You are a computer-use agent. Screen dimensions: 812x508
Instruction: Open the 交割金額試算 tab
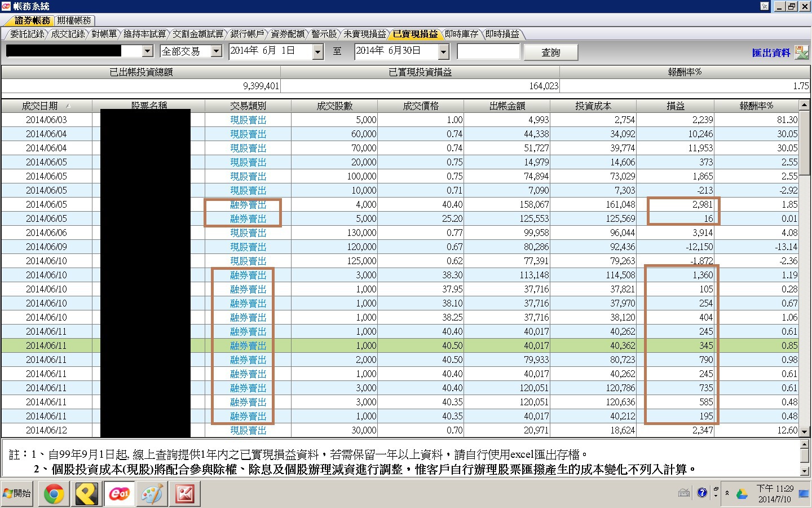coord(197,34)
